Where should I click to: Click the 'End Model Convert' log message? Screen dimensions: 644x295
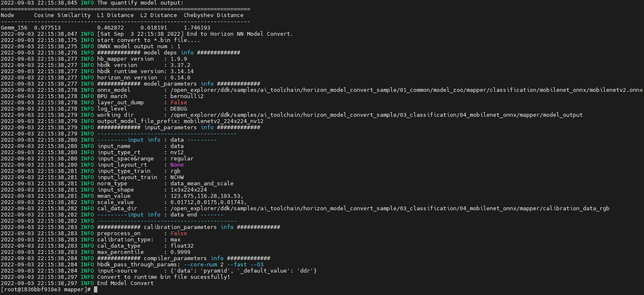126,283
